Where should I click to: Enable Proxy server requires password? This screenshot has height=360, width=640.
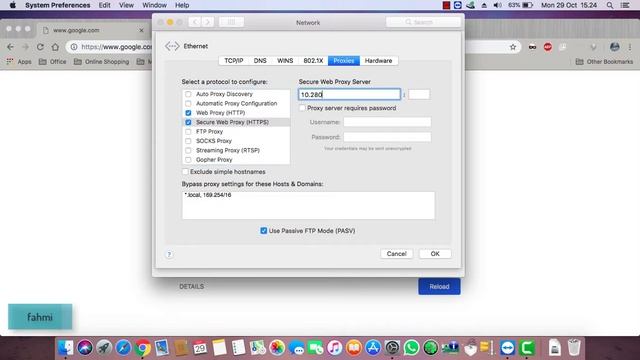click(x=302, y=108)
